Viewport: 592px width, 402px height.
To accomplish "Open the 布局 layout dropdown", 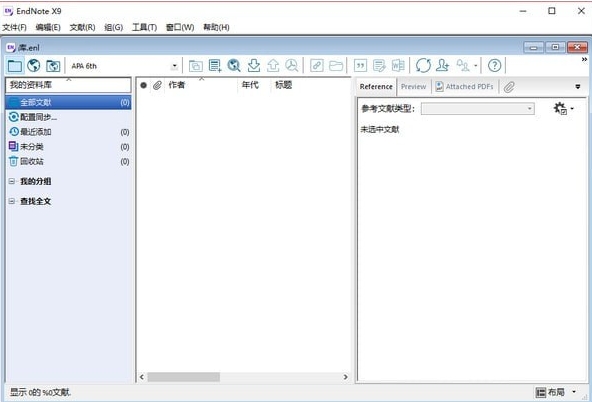I will point(556,392).
